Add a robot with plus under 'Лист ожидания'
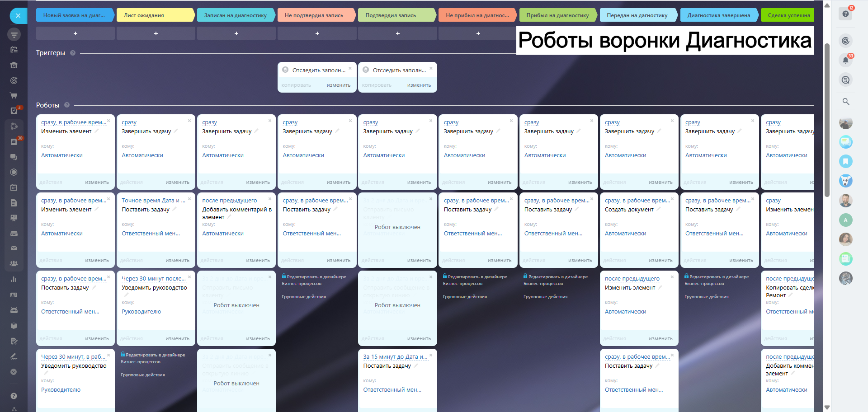Image resolution: width=868 pixels, height=412 pixels. pos(156,33)
